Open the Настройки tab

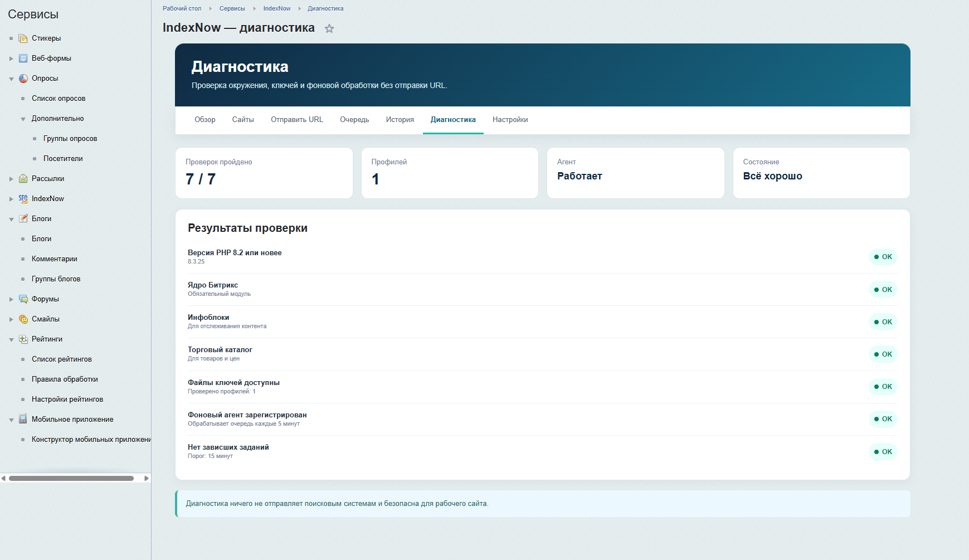[x=510, y=120]
